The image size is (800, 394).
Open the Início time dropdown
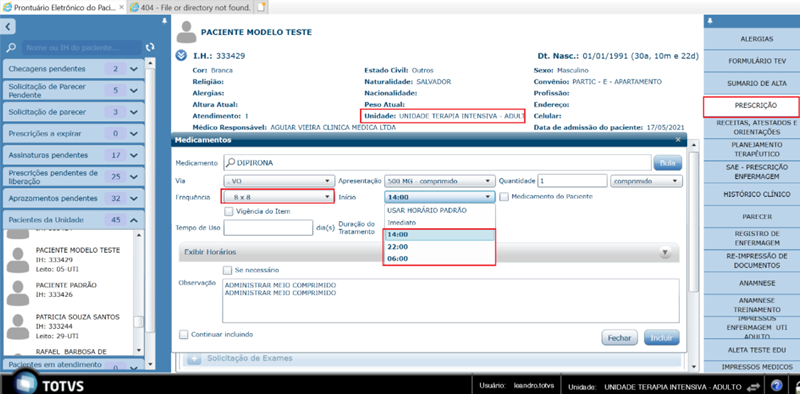click(x=439, y=197)
